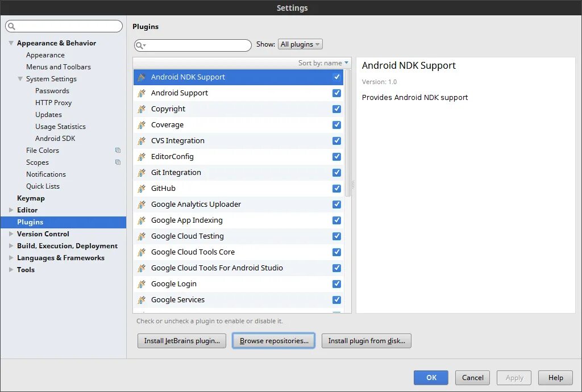Click the Scopes project-level copy icon
This screenshot has height=392, width=582.
click(x=118, y=162)
